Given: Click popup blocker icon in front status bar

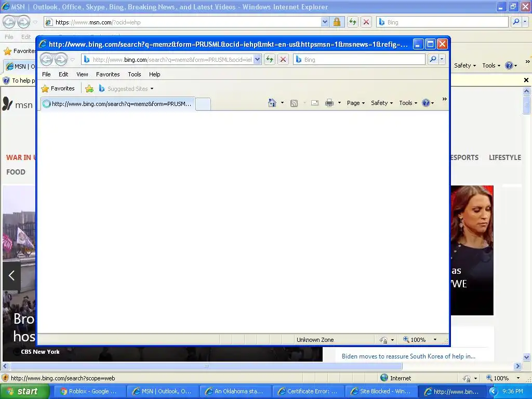Looking at the screenshot, I should point(383,340).
